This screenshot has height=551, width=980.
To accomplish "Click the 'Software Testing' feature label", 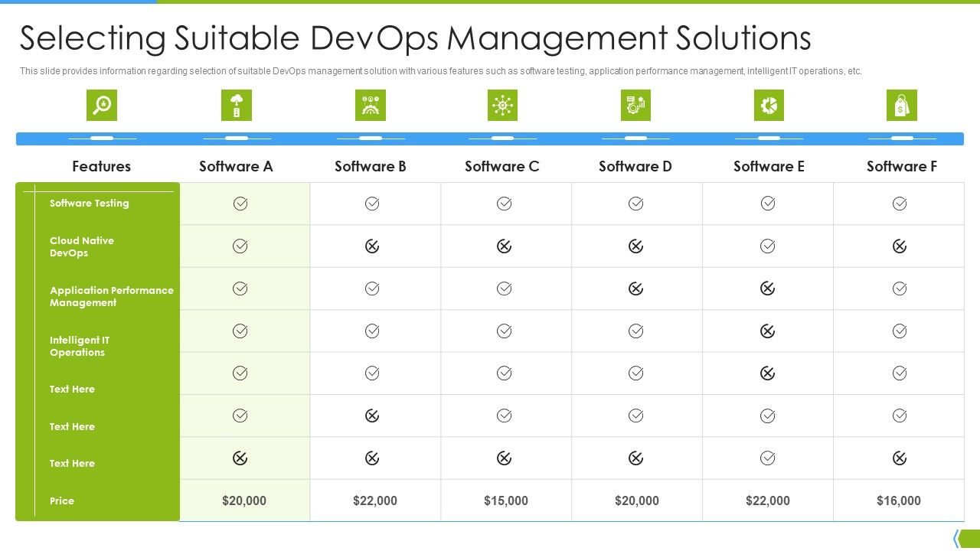I will [90, 204].
